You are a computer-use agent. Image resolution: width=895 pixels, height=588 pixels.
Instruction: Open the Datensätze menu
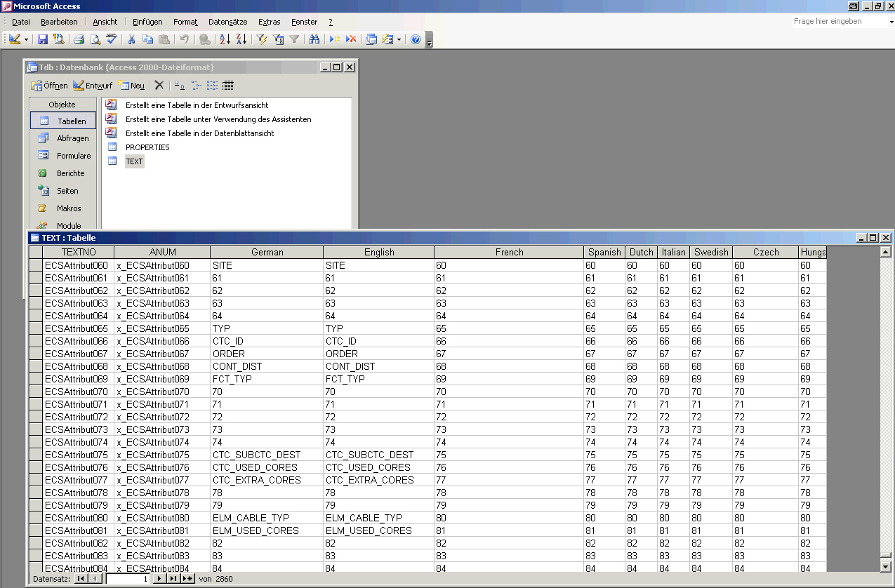click(x=228, y=22)
